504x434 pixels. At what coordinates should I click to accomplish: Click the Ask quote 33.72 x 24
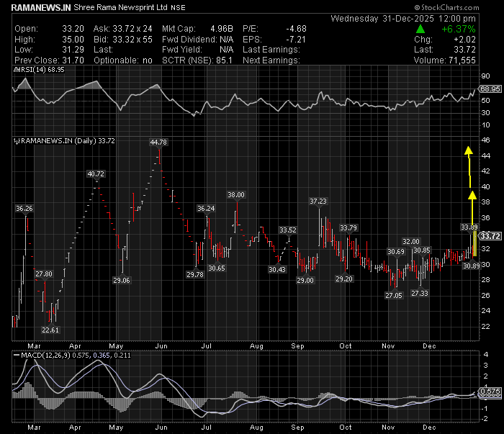tap(132, 29)
